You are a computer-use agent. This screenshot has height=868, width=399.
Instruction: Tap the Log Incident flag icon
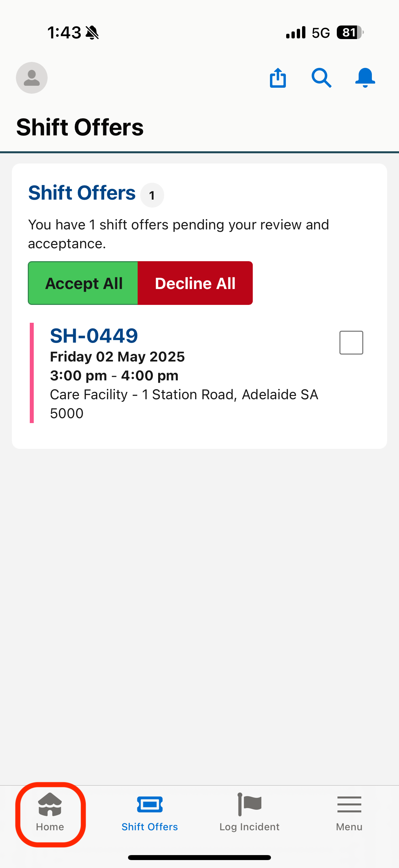249,804
